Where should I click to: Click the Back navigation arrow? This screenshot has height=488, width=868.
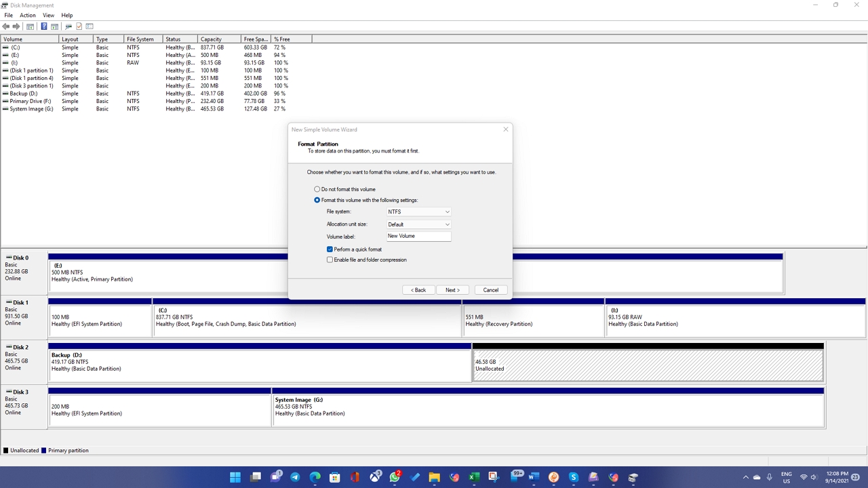coord(6,26)
